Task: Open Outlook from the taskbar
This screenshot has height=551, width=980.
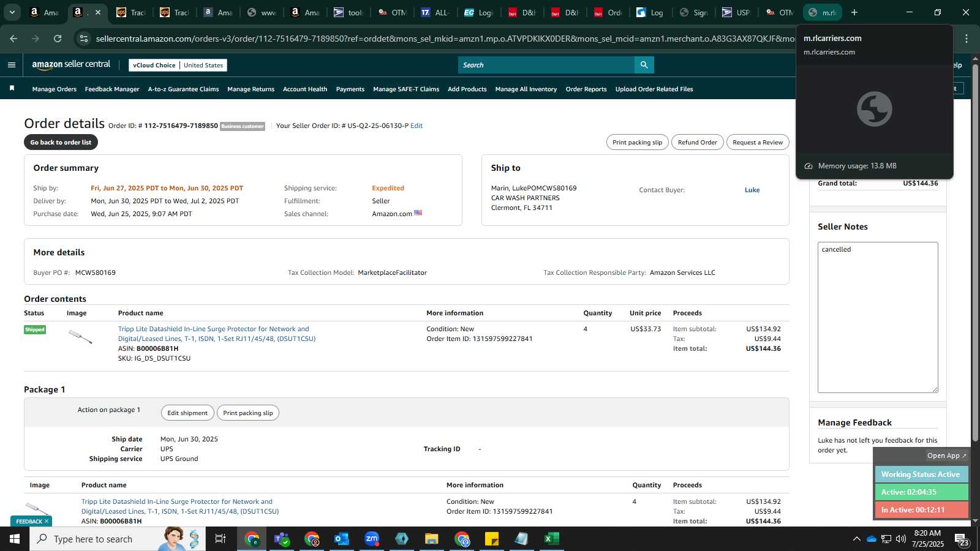Action: coord(341,539)
